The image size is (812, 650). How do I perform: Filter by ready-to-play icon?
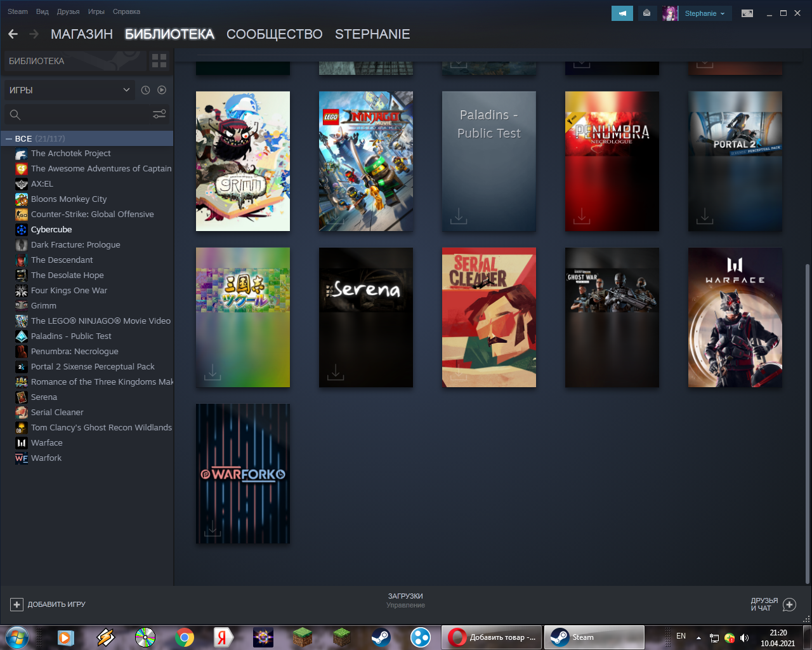point(162,90)
